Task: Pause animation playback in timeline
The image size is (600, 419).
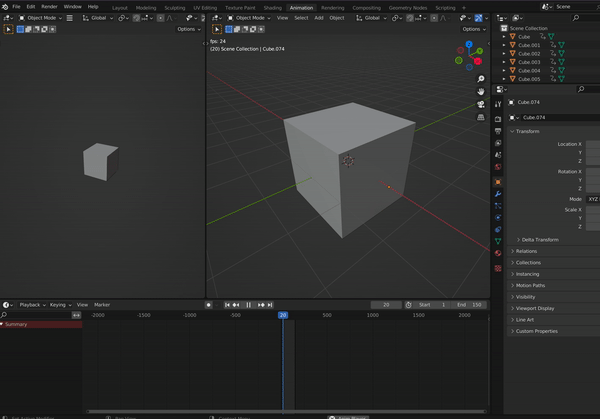Action: (x=248, y=304)
